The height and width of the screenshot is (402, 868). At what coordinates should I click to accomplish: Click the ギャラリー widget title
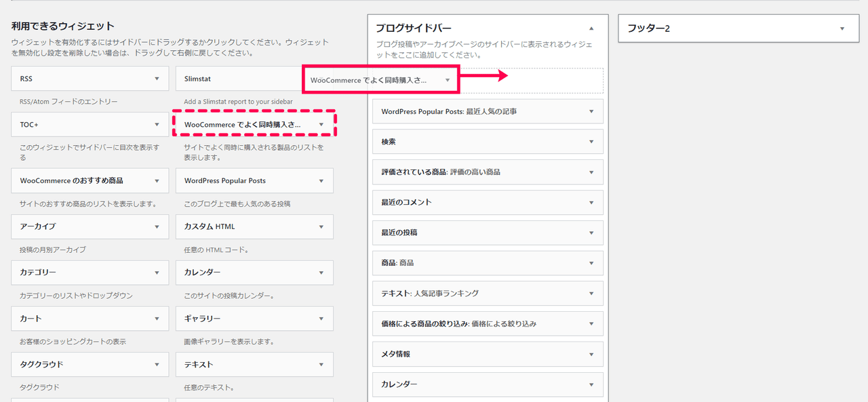click(202, 319)
